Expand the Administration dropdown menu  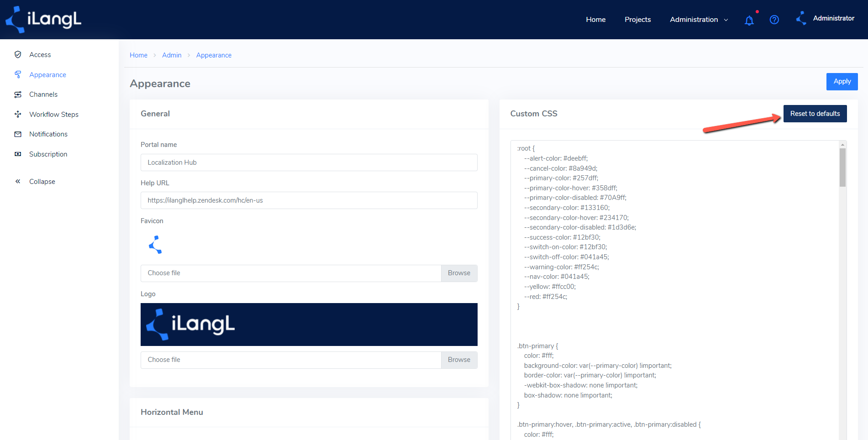click(x=699, y=20)
